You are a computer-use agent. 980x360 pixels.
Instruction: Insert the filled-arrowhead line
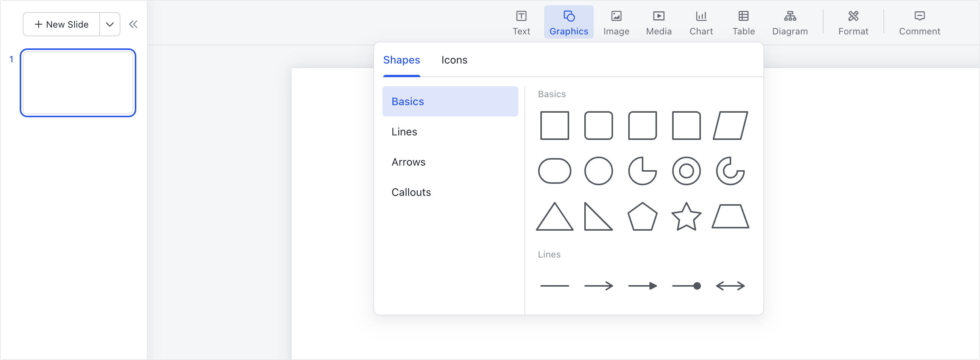coord(642,286)
